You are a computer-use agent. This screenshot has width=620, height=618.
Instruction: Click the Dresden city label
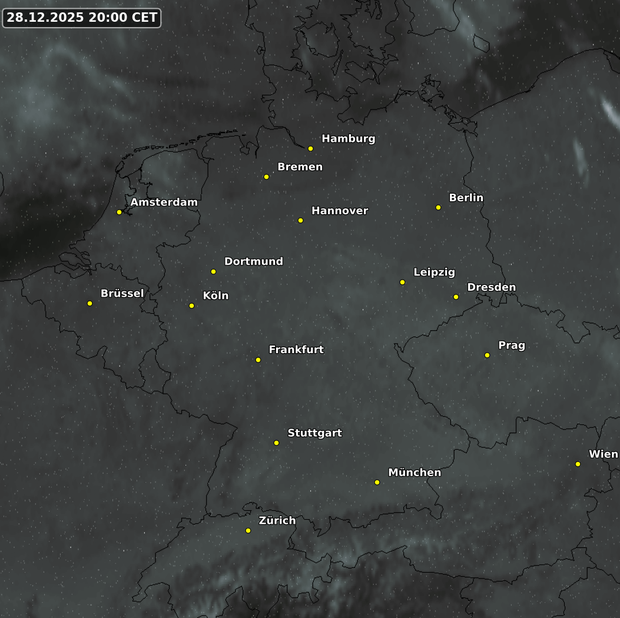tap(491, 288)
